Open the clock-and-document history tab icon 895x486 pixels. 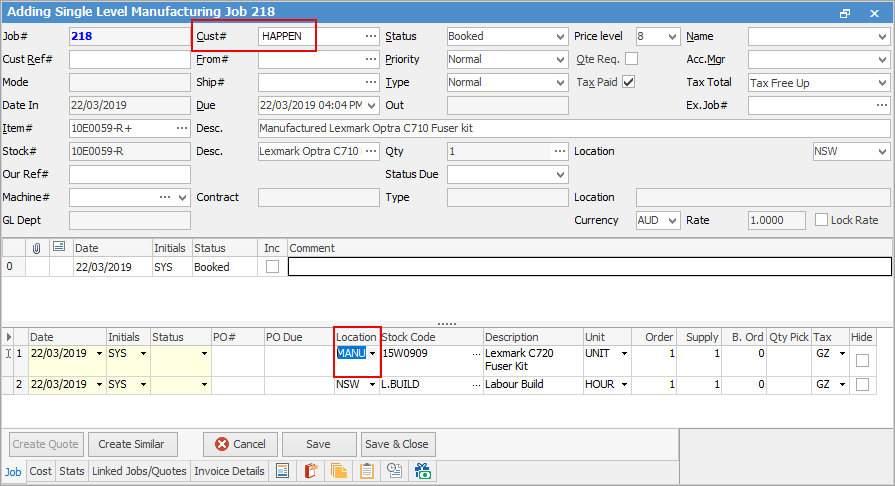click(394, 471)
